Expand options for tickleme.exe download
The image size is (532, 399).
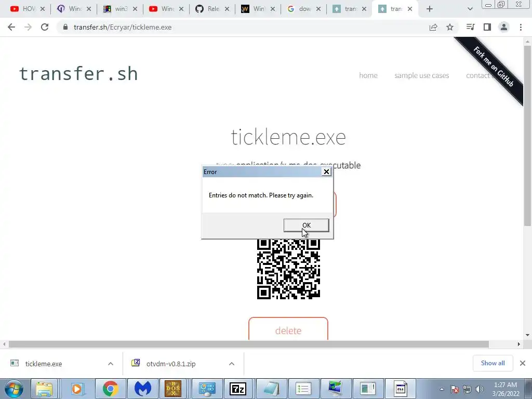(x=111, y=364)
